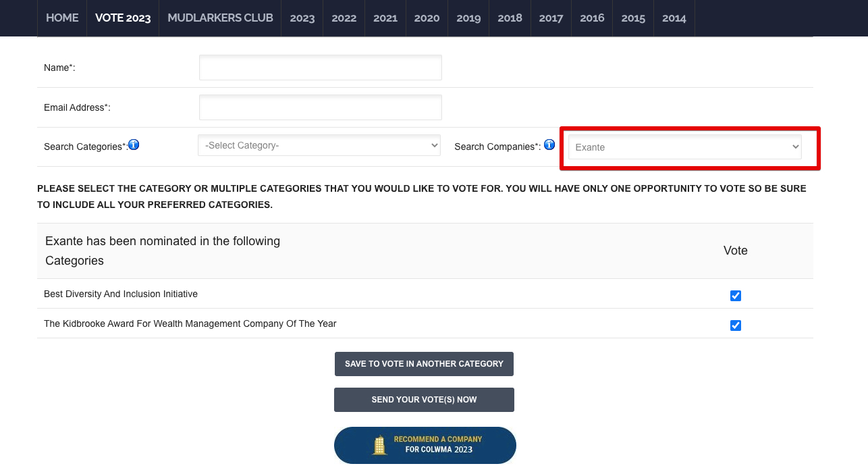This screenshot has height=468, width=868.
Task: Click the Exante nominated categories heading
Action: coord(163,251)
